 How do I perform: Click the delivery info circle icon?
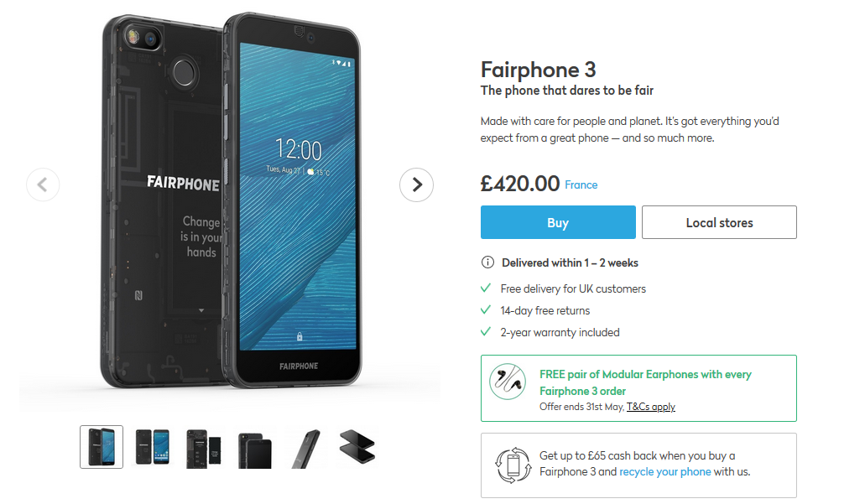tap(487, 262)
